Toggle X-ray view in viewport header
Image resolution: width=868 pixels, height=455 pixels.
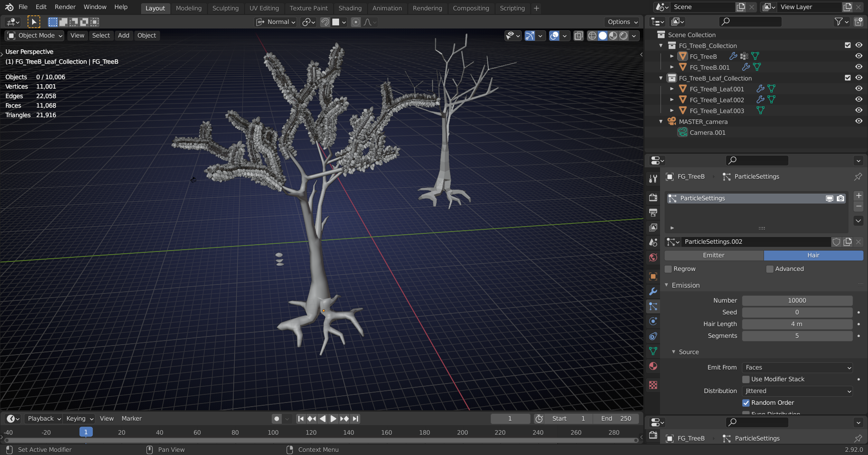pyautogui.click(x=578, y=36)
